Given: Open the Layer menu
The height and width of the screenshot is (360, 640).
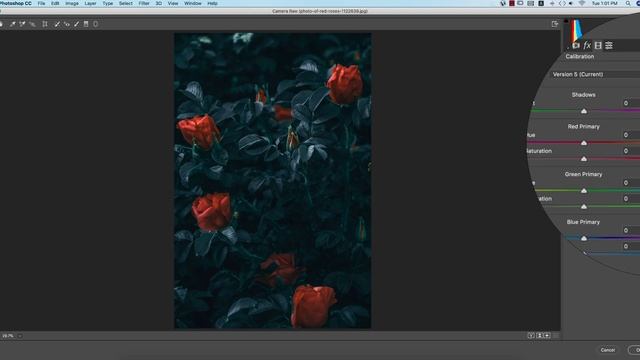Looking at the screenshot, I should click(x=90, y=3).
